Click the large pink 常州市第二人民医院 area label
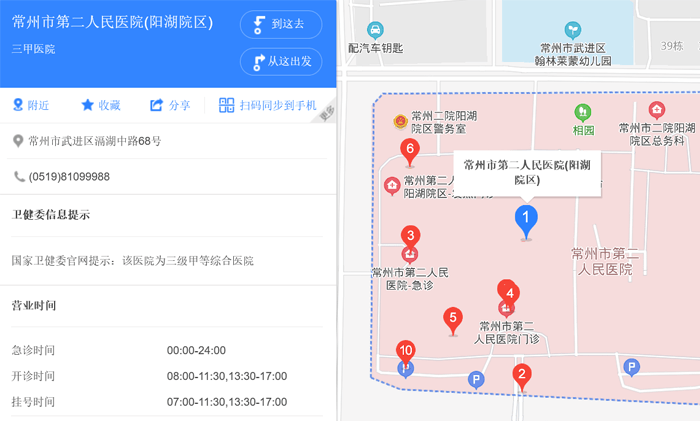 605,262
